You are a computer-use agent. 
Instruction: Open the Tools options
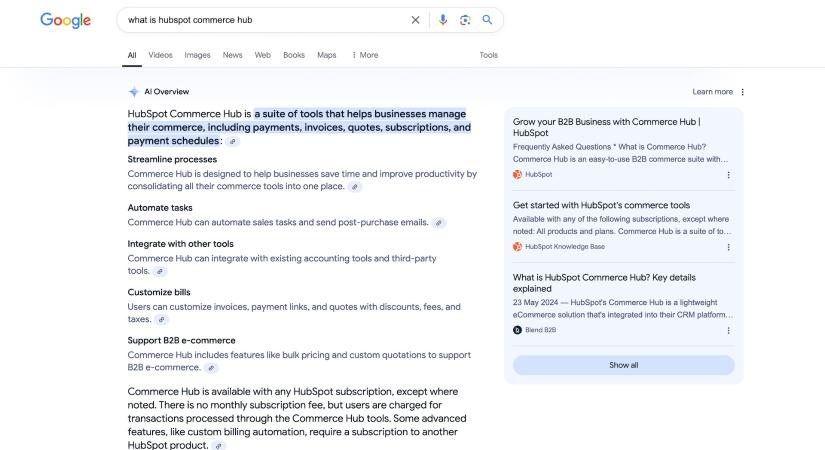[488, 55]
